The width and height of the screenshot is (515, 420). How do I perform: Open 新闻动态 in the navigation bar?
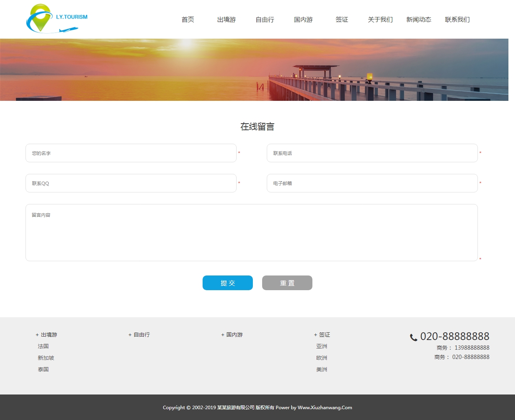click(x=419, y=20)
